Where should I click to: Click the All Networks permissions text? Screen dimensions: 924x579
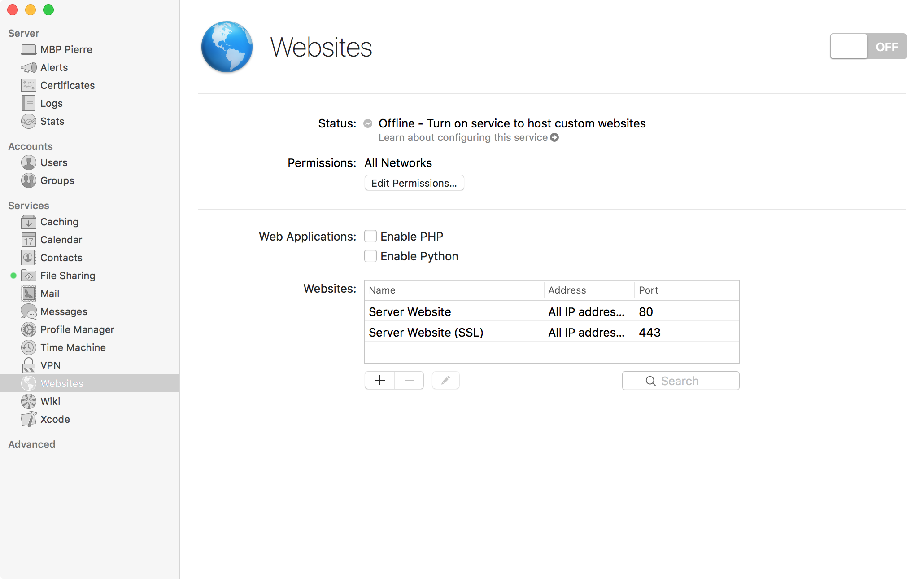click(398, 163)
